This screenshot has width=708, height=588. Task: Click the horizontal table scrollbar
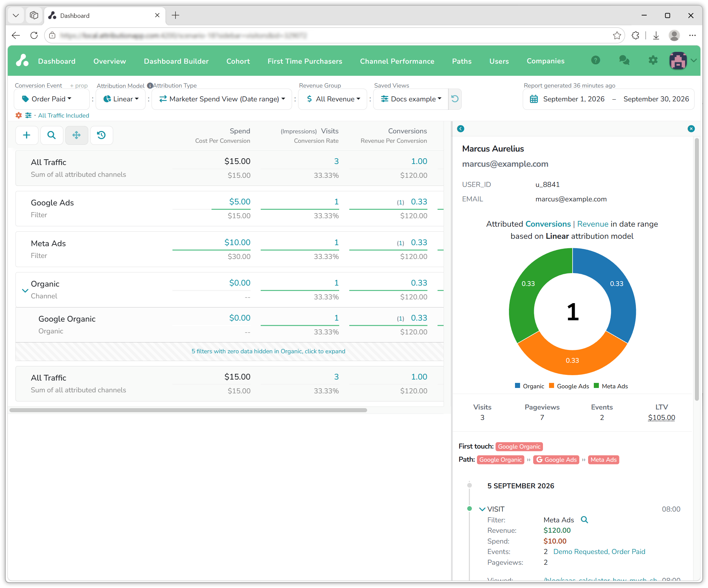[188, 410]
